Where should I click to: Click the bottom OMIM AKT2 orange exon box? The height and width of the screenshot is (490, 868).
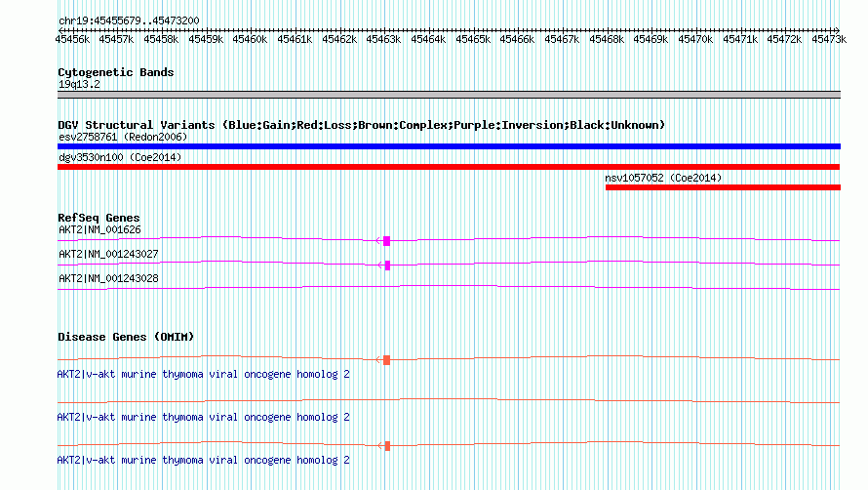pos(387,446)
